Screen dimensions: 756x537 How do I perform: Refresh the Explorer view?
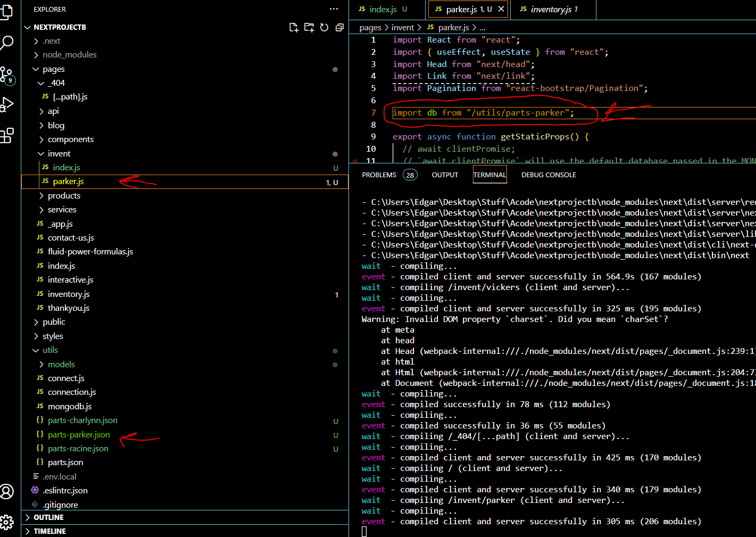click(x=325, y=27)
